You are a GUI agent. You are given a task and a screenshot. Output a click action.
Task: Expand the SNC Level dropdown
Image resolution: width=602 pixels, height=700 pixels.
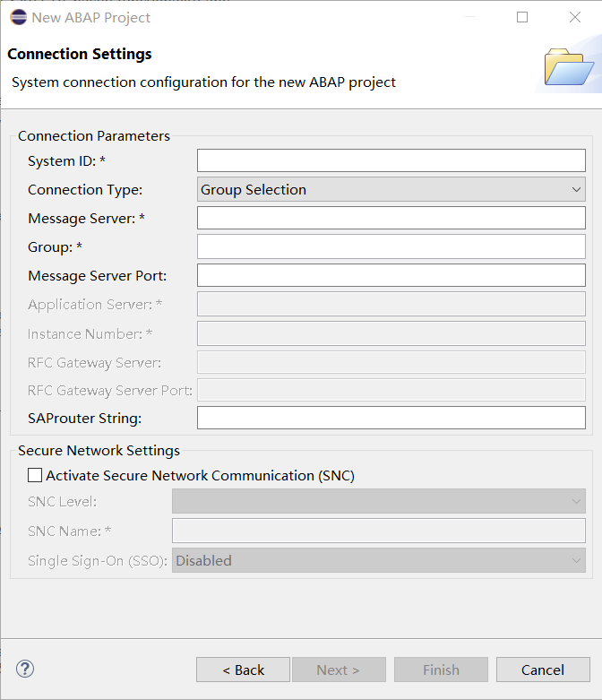[x=378, y=501]
